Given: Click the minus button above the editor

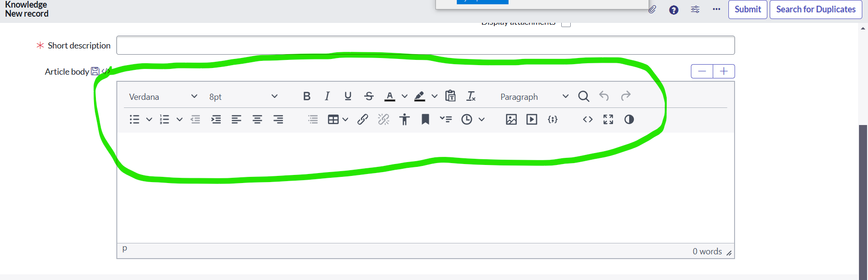Looking at the screenshot, I should [x=702, y=71].
